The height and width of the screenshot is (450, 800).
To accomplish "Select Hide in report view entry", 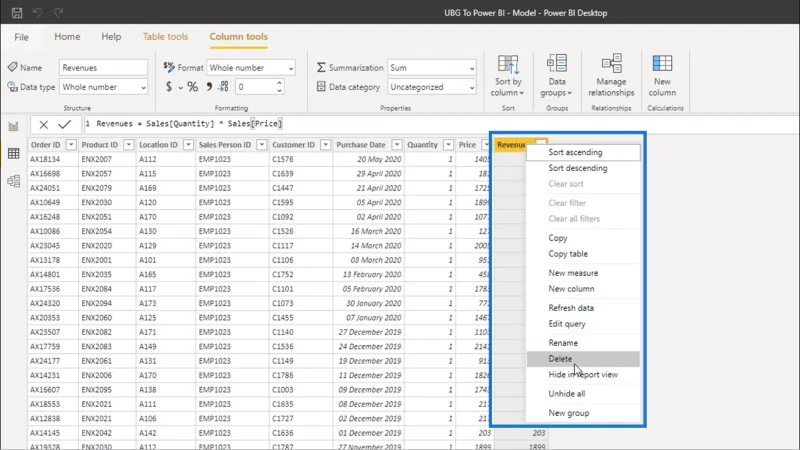I will (x=583, y=374).
